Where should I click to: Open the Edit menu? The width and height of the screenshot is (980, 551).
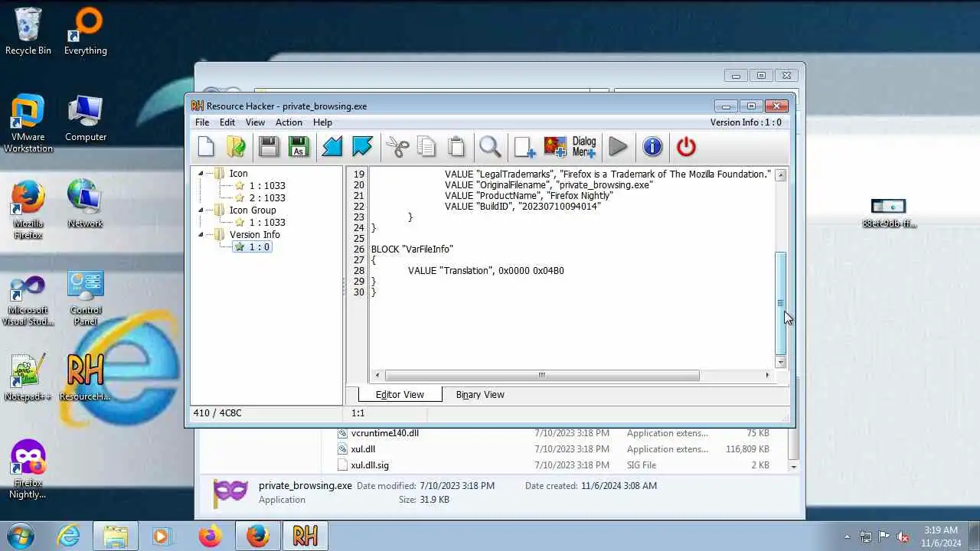(x=227, y=122)
